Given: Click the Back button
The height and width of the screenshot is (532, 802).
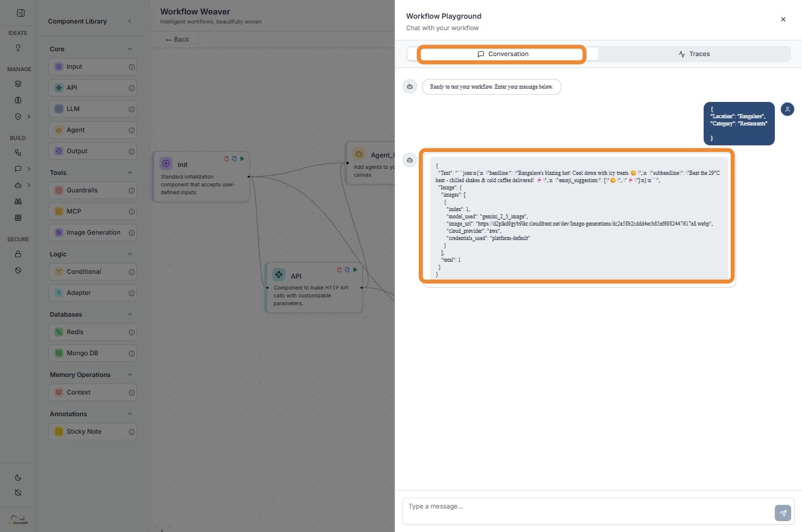Looking at the screenshot, I should [177, 39].
